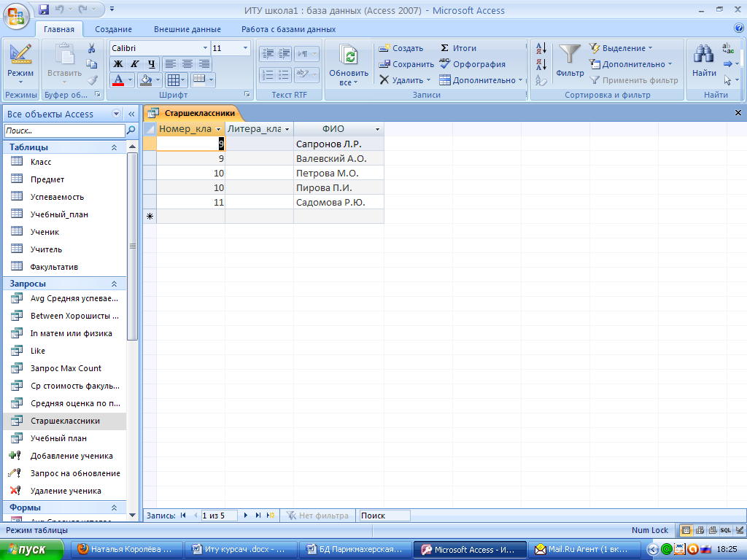Open Работа с базами данных tab
Screen dimensions: 747x560
288,29
